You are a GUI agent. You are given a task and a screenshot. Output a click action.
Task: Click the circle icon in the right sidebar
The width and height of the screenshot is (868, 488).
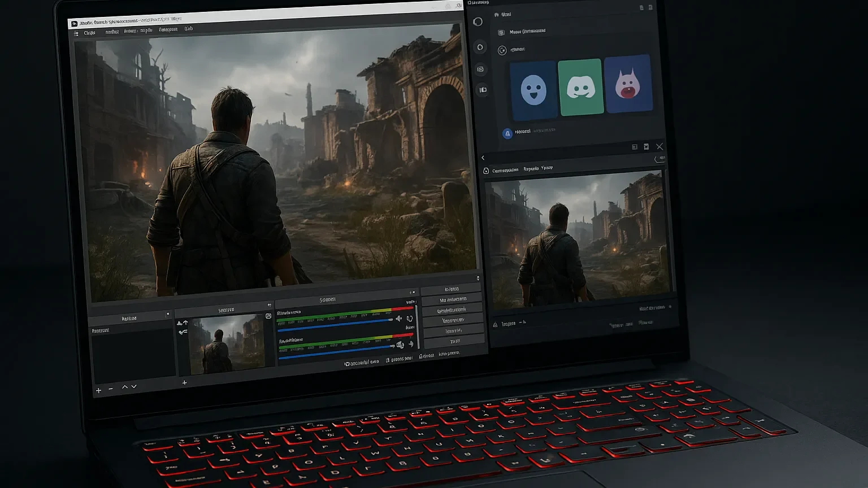[480, 47]
